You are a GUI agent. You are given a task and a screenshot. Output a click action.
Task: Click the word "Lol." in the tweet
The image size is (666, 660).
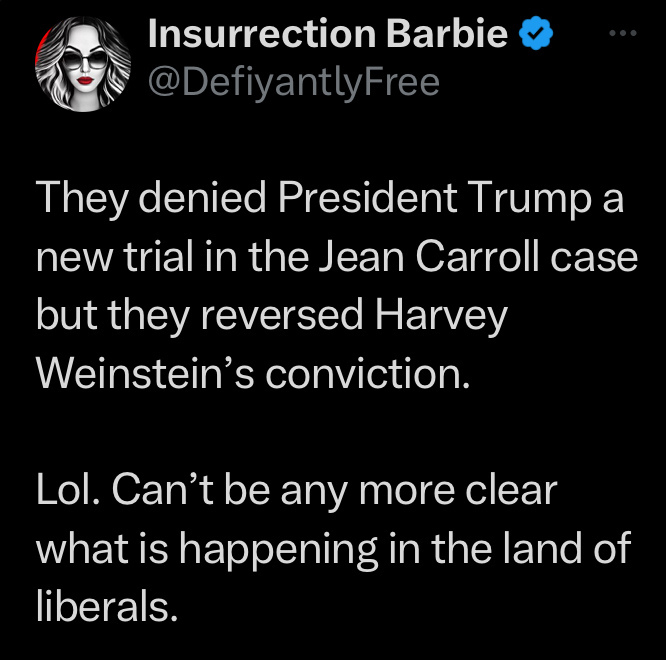68,490
